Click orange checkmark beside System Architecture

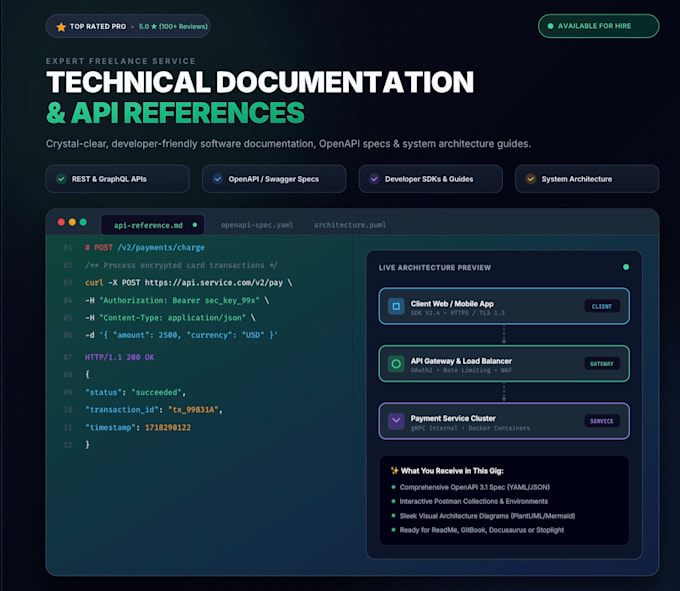530,179
